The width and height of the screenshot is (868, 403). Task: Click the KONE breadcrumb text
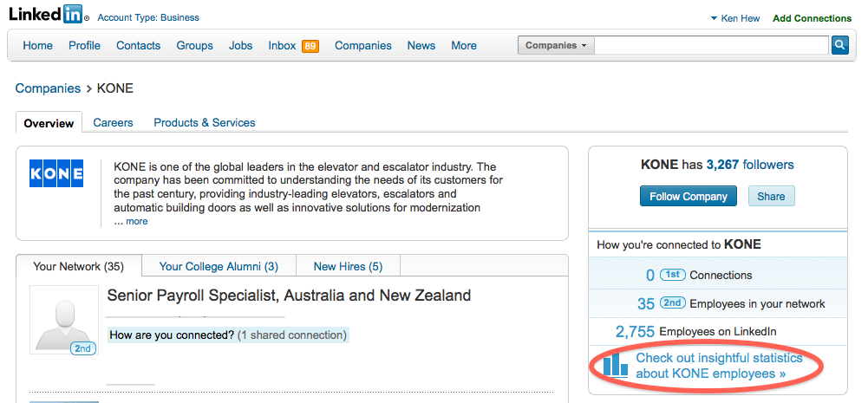click(x=115, y=88)
